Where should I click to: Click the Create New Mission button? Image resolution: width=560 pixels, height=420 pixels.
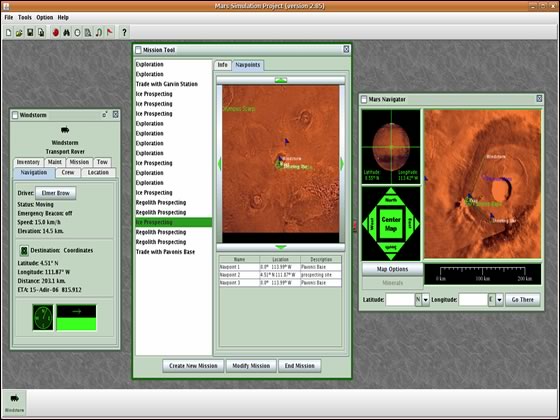pyautogui.click(x=193, y=366)
